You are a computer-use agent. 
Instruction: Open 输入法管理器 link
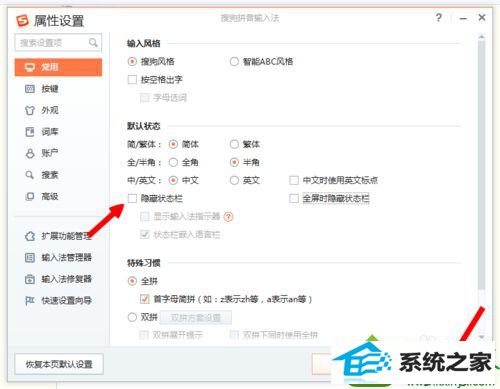pos(66,258)
